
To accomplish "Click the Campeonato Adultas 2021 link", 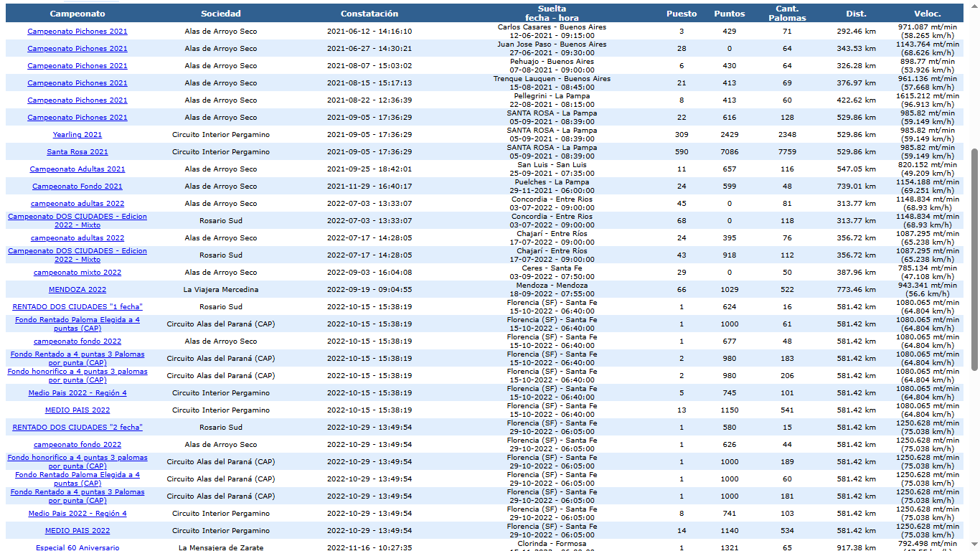I will pyautogui.click(x=77, y=169).
